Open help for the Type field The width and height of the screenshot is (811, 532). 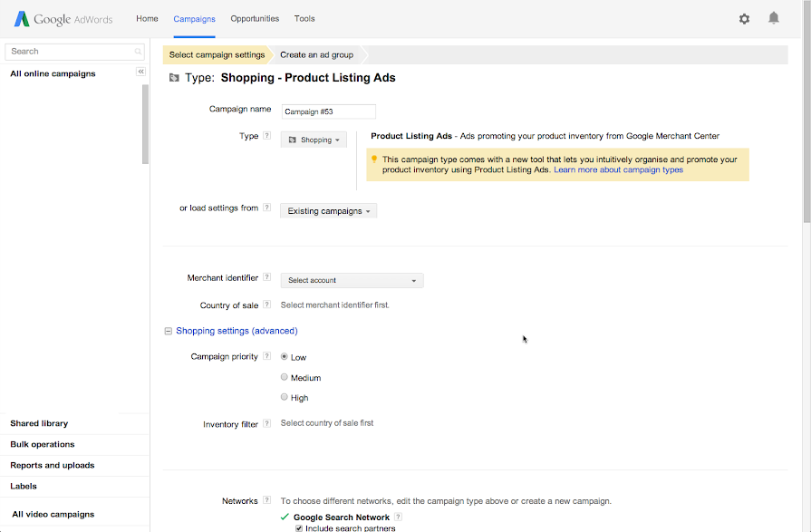(267, 136)
